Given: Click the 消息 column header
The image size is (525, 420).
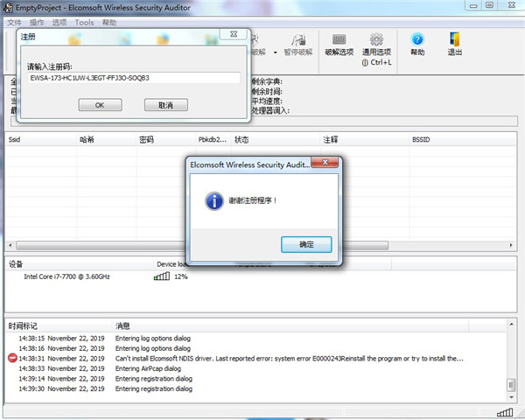Looking at the screenshot, I should click(x=290, y=325).
